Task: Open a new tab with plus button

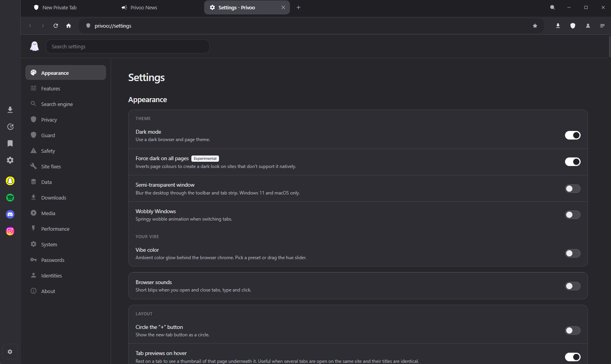Action: tap(298, 7)
